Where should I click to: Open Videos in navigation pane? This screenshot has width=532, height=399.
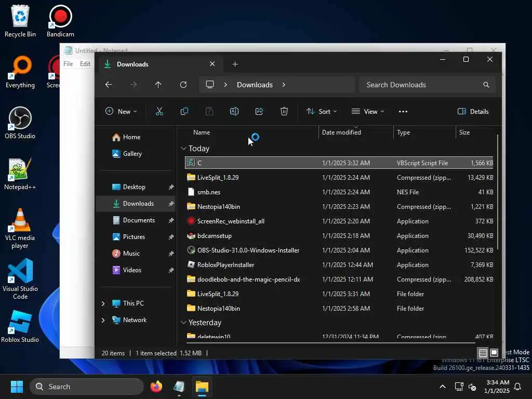(x=137, y=270)
